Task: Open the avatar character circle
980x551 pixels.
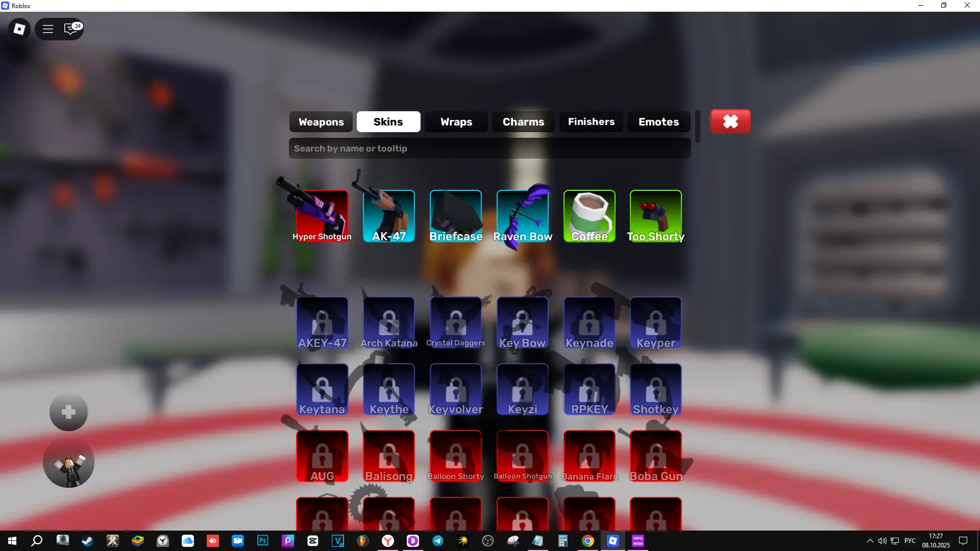Action: tap(68, 463)
